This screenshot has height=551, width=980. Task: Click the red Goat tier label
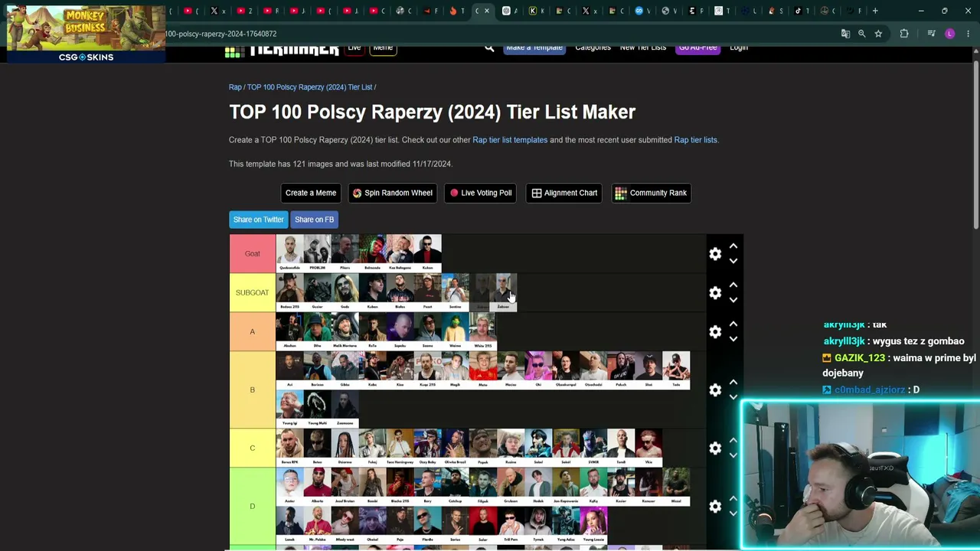click(x=253, y=254)
